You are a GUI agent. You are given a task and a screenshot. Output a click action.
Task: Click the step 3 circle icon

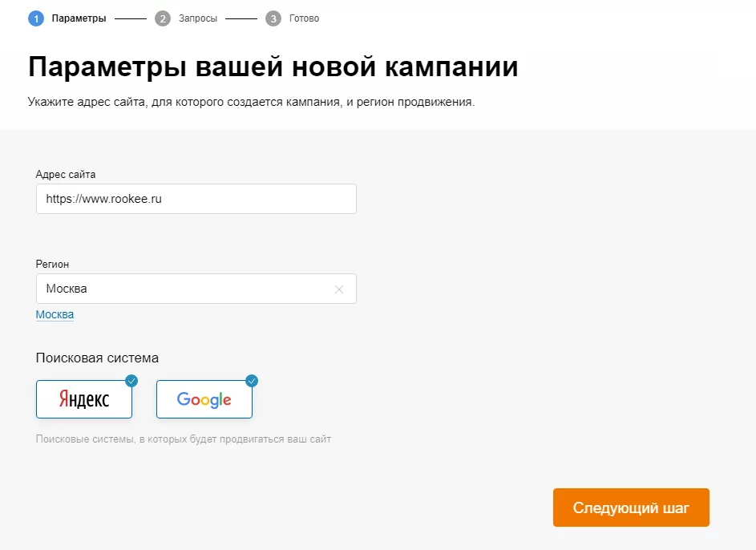(x=273, y=18)
